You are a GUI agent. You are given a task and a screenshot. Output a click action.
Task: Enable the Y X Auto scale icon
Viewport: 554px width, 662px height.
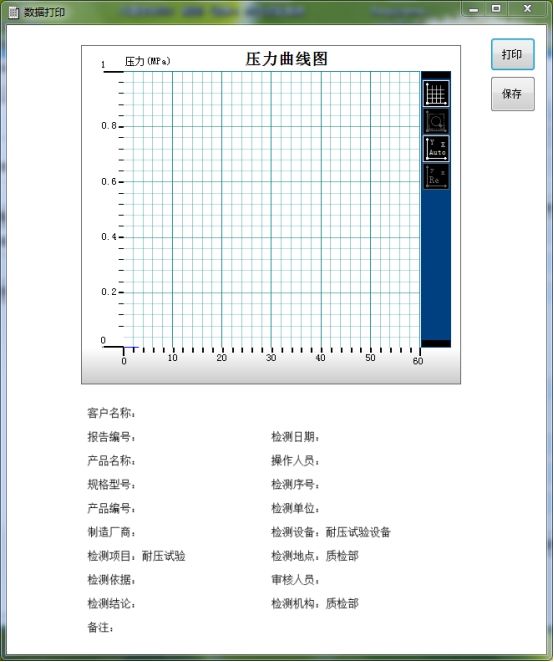click(436, 149)
